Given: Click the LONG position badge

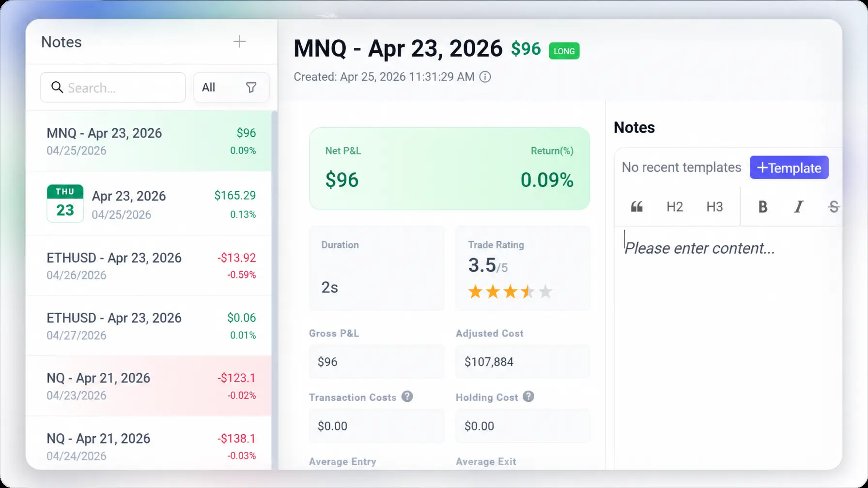Looking at the screenshot, I should tap(564, 51).
